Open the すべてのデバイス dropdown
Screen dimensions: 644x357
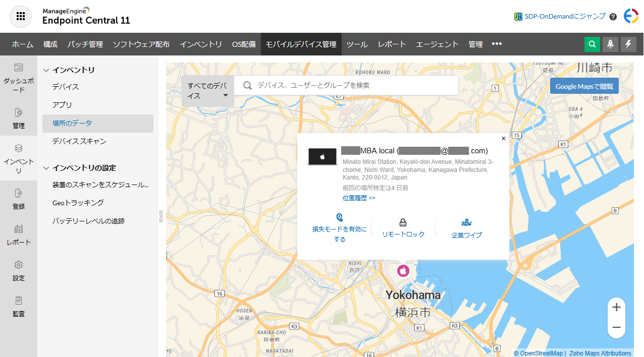(x=208, y=91)
